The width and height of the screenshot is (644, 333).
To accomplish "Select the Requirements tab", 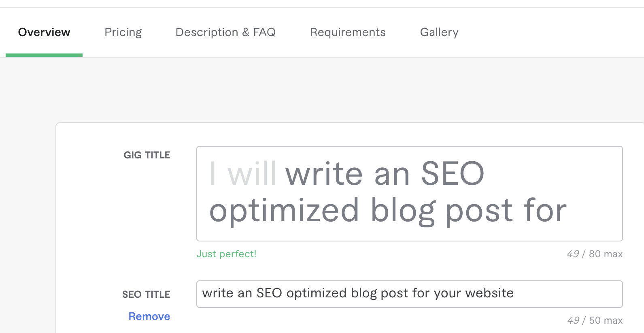I will click(348, 32).
